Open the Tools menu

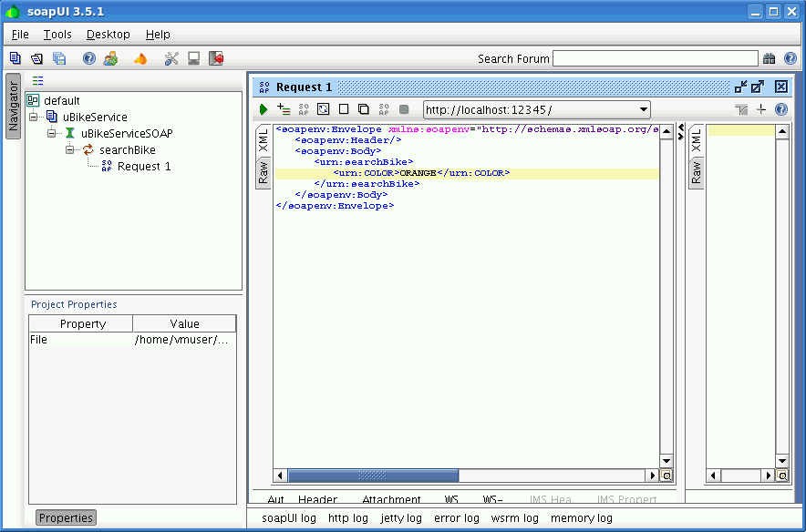[57, 35]
